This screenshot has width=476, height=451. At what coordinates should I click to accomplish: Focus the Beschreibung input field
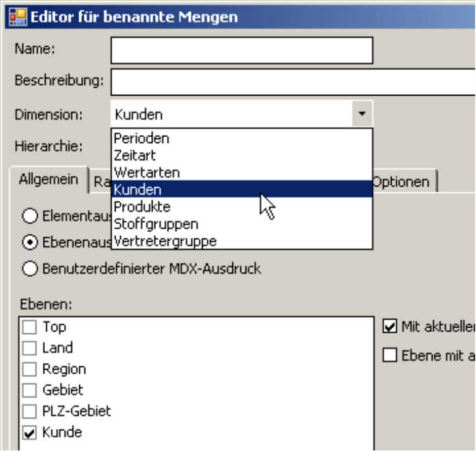(x=294, y=82)
